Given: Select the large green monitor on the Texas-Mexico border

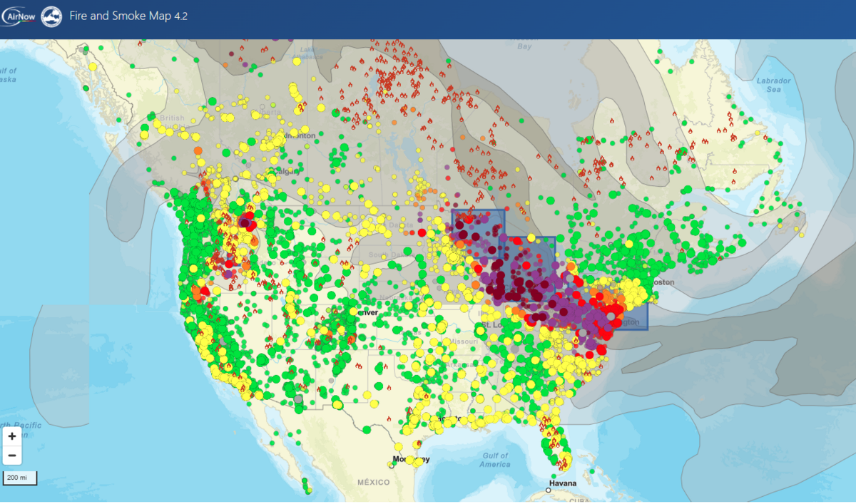Looking at the screenshot, I should 366,430.
